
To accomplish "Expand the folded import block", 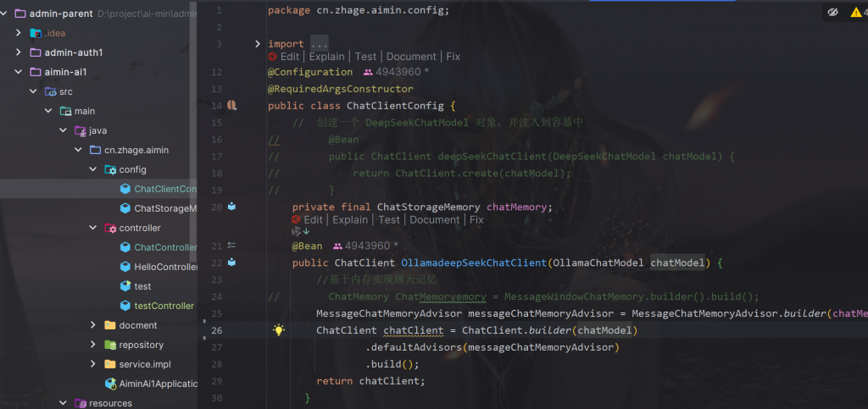I will [258, 43].
